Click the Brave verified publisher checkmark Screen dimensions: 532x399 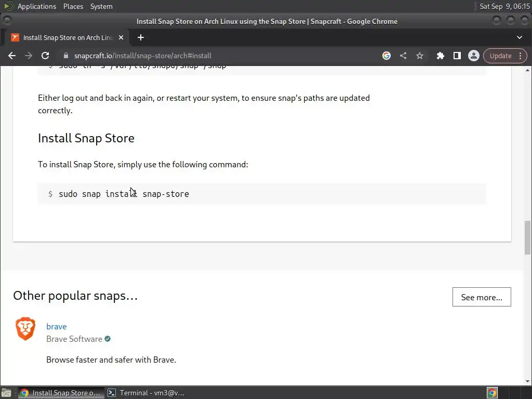pyautogui.click(x=108, y=339)
